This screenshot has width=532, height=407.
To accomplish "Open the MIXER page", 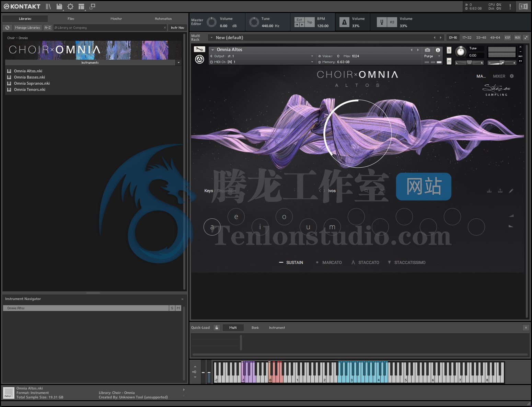I will pyautogui.click(x=499, y=76).
